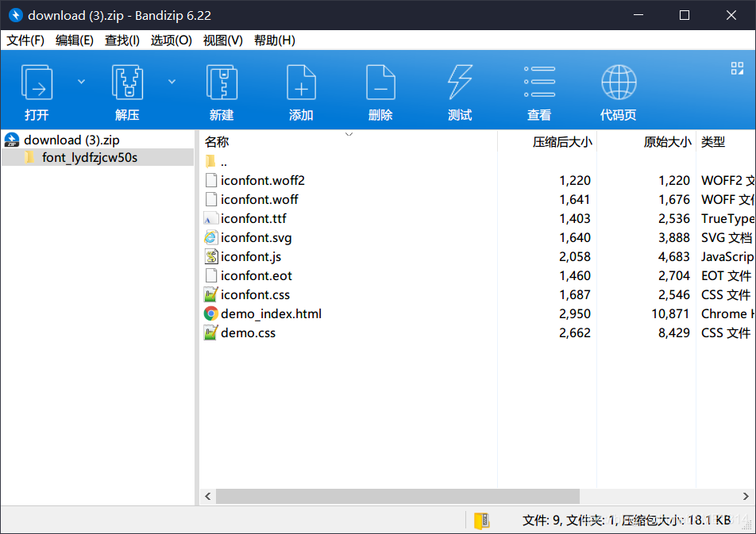Click the Codepage (代码页) globe icon
The width and height of the screenshot is (756, 534).
[619, 83]
